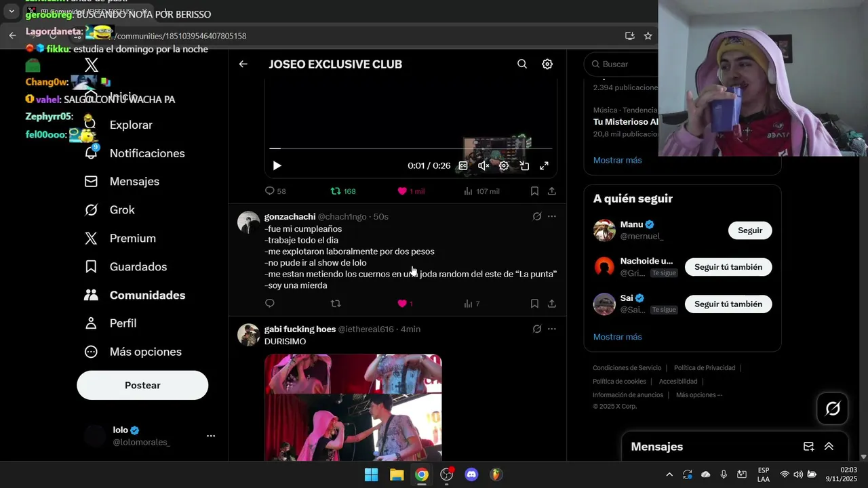Share gonzachachi's post
The height and width of the screenshot is (488, 868).
552,304
